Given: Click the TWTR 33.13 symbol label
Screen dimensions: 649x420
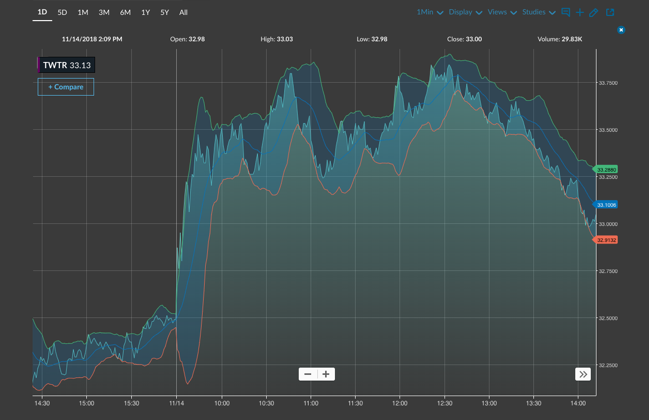Looking at the screenshot, I should click(66, 65).
